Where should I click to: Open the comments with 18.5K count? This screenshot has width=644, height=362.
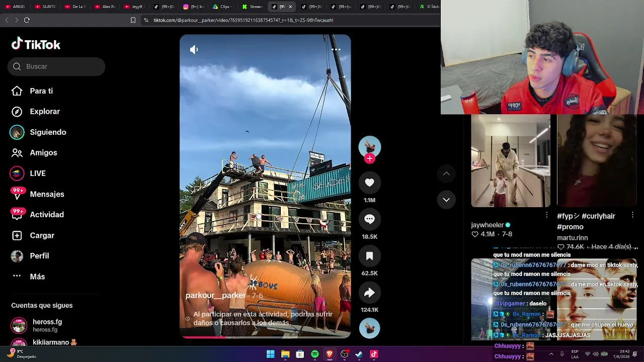click(369, 219)
